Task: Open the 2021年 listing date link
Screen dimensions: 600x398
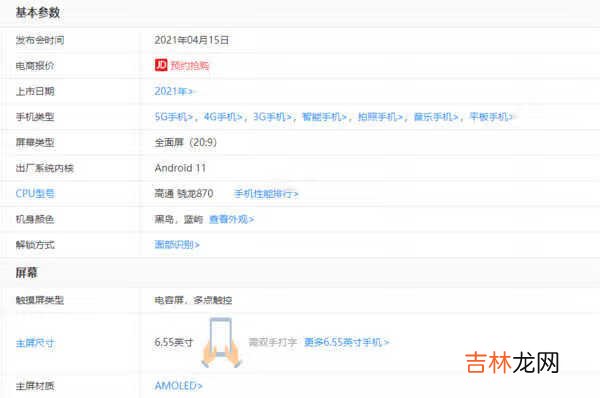Action: click(173, 91)
